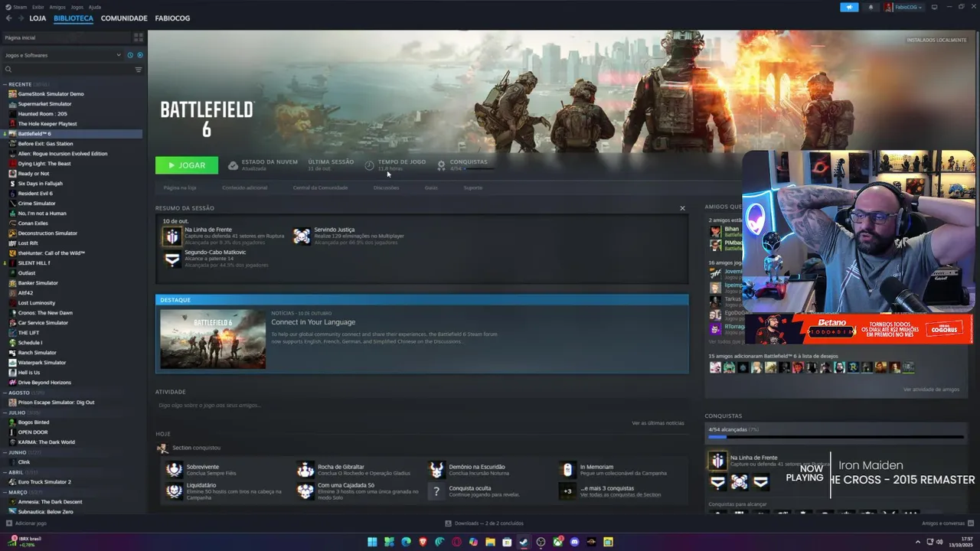Select Euro Truck Simulator 2
Screen dimensions: 980x551
click(44, 482)
